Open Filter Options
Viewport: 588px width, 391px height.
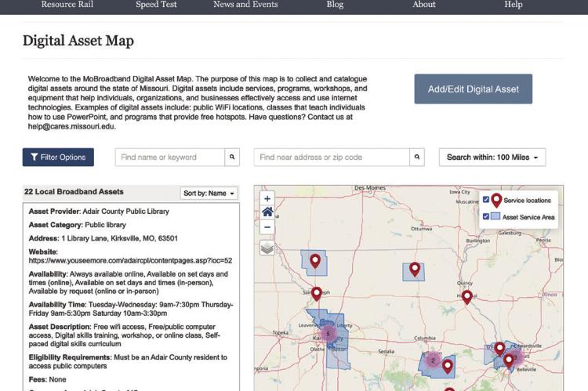tap(58, 157)
